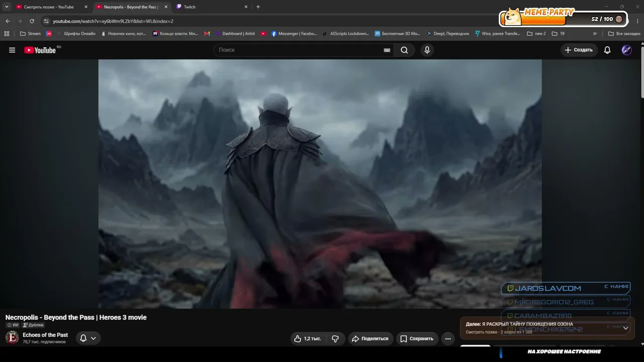Click the video player frame
The width and height of the screenshot is (644, 362).
320,184
